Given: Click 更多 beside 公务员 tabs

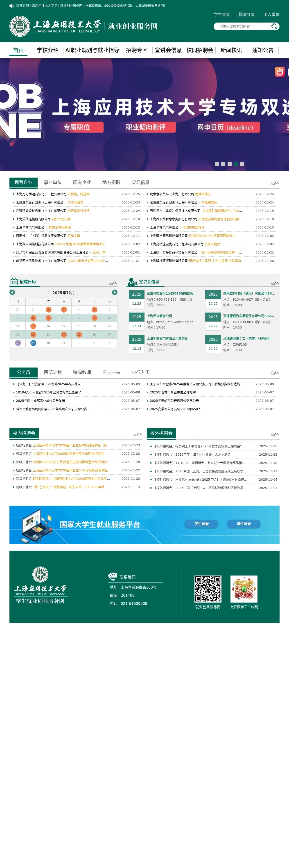Looking at the screenshot, I should 275,373.
